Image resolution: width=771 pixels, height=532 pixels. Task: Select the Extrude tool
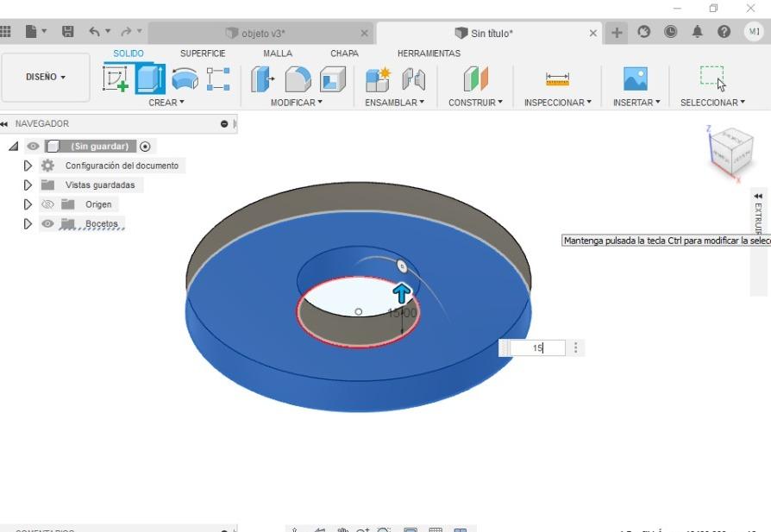click(x=150, y=78)
